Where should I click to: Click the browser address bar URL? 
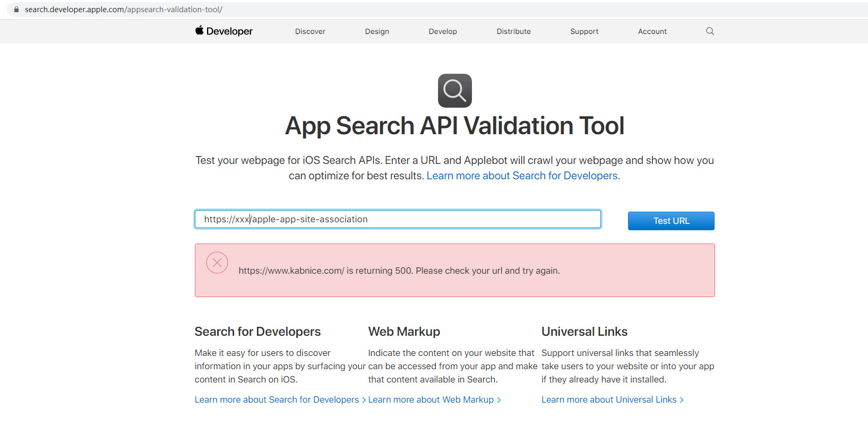(124, 10)
